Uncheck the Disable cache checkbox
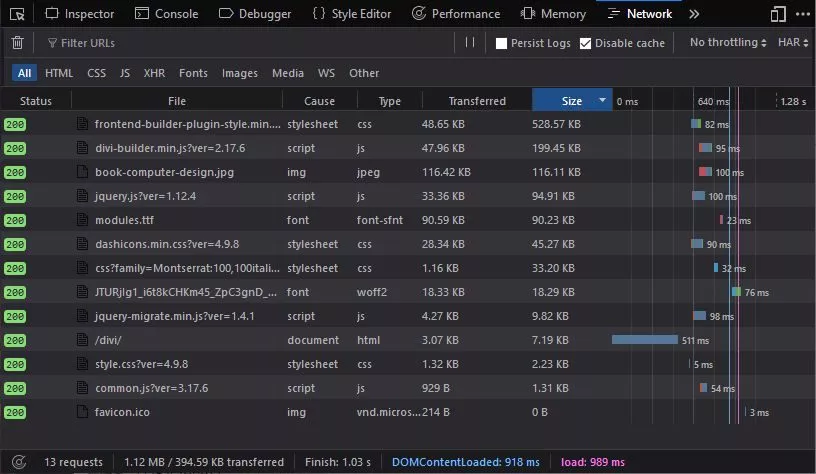The width and height of the screenshot is (816, 474). (586, 44)
